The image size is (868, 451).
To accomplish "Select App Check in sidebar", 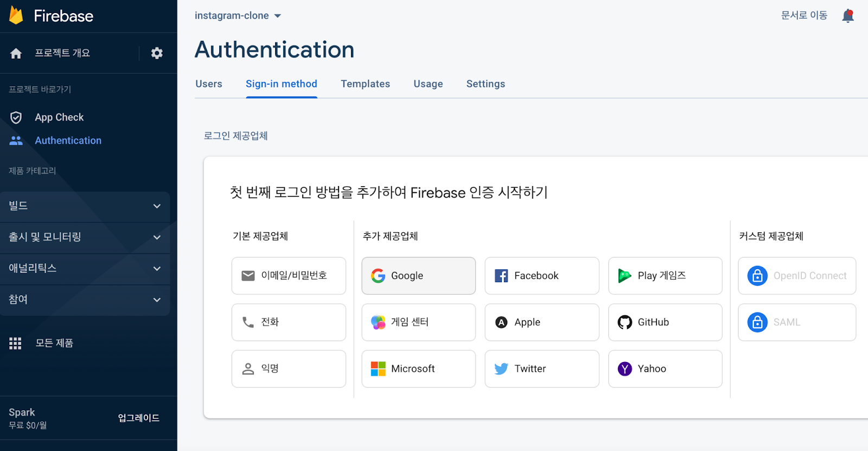I will 59,117.
